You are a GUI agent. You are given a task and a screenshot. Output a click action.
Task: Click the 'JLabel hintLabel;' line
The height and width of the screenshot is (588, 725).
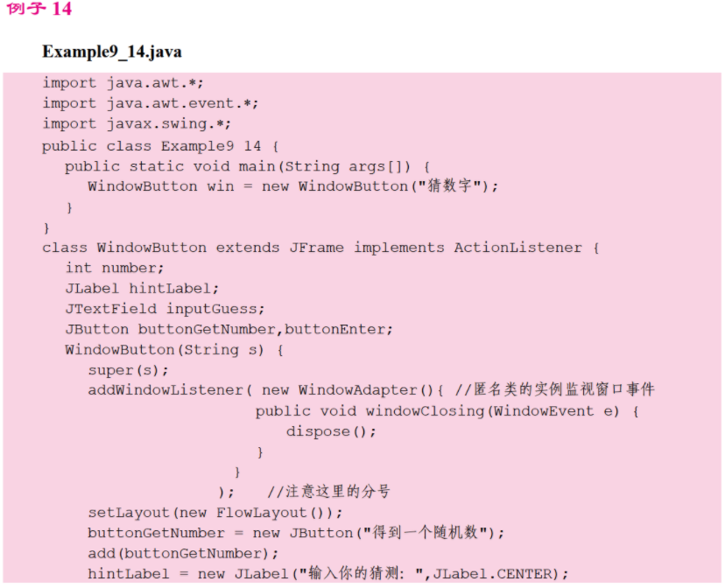[x=142, y=288]
